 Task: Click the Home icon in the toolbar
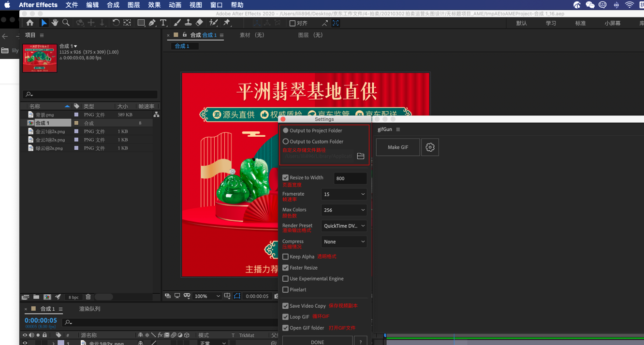click(30, 23)
